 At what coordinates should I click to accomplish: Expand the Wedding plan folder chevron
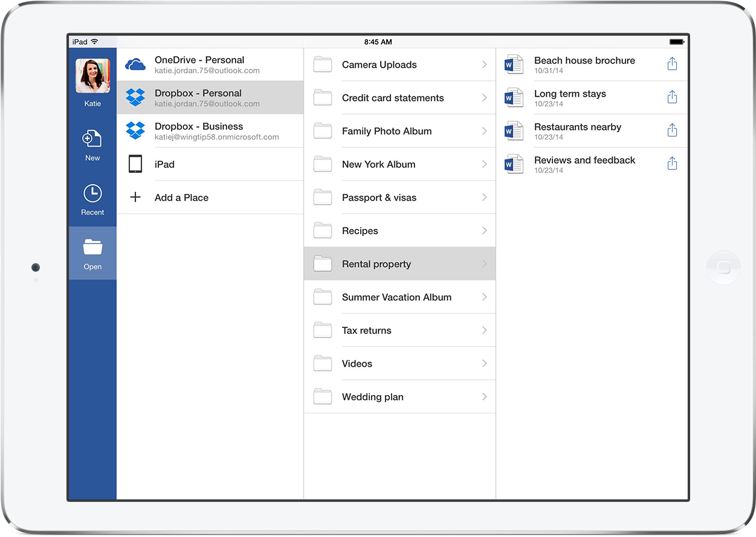(x=484, y=397)
